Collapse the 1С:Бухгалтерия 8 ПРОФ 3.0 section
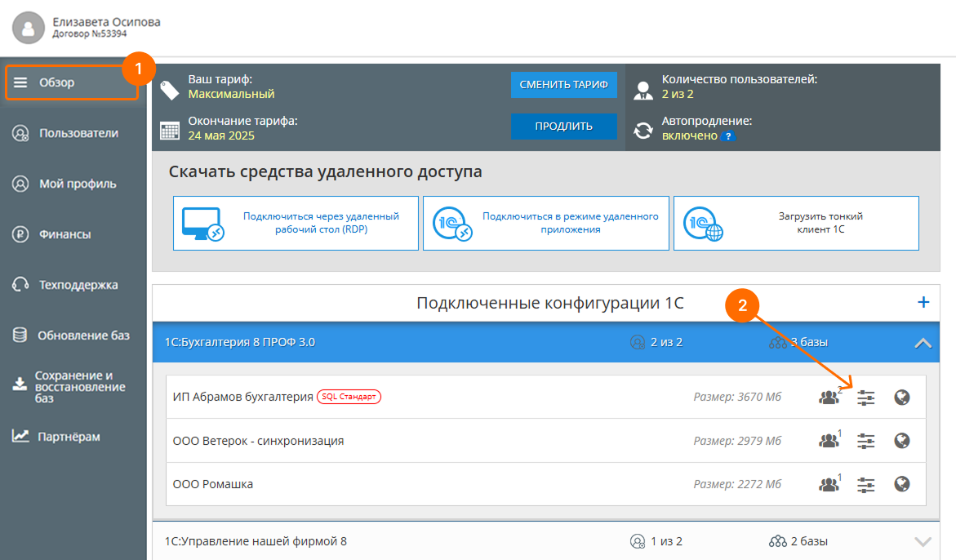956x560 pixels. click(x=923, y=343)
